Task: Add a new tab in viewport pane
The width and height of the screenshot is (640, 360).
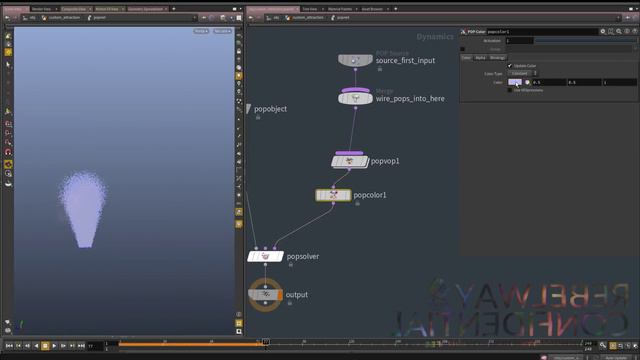Action: 173,9
